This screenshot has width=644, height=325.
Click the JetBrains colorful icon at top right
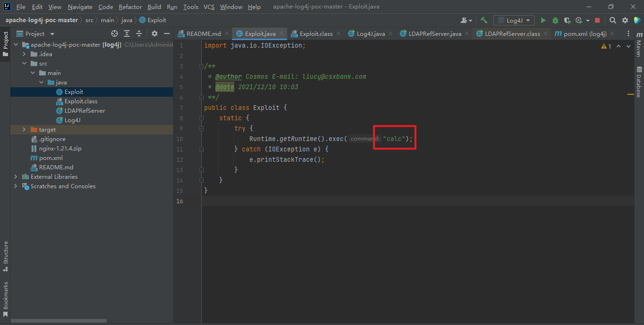tap(637, 20)
